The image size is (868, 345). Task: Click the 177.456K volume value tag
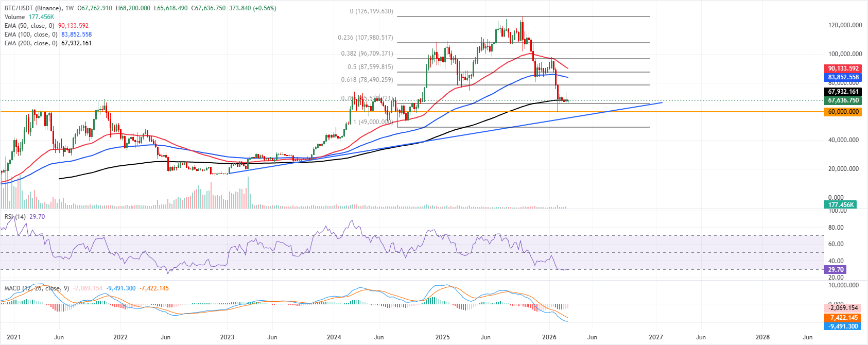click(841, 205)
